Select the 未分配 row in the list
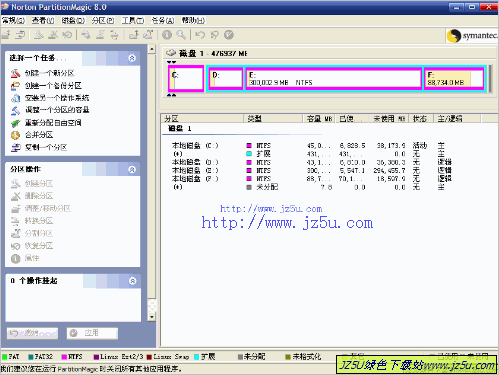The height and width of the screenshot is (375, 499). click(x=312, y=187)
